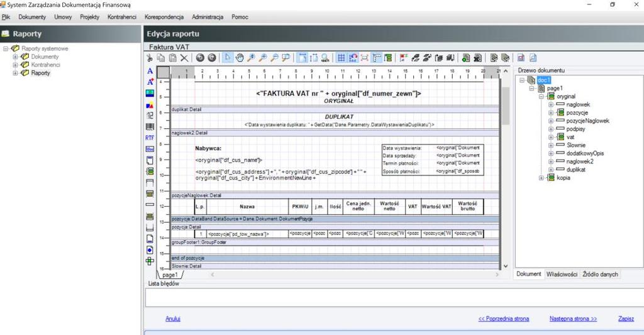Expand the kopia node in document tree
Screen dimensions: 644x335
[x=541, y=178]
